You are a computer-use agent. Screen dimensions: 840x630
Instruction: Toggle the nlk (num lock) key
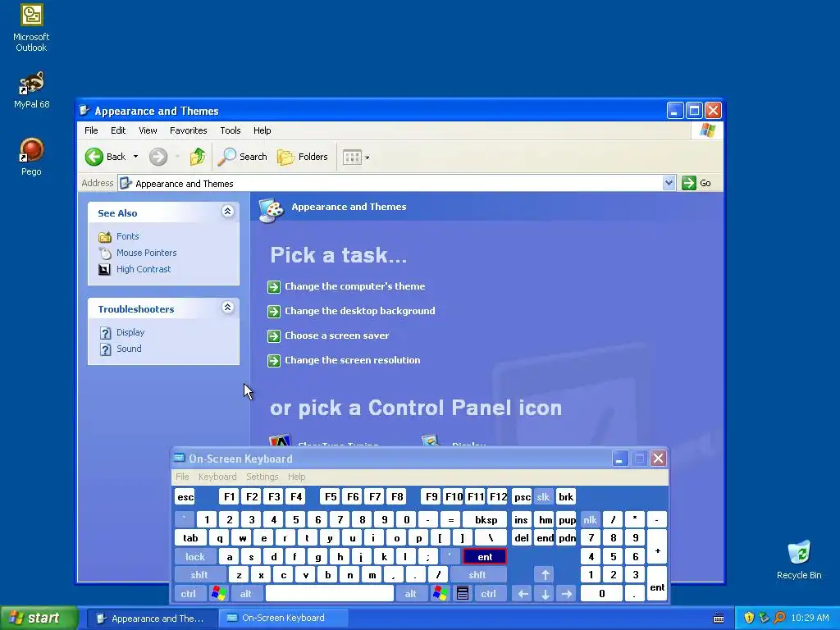pos(590,520)
